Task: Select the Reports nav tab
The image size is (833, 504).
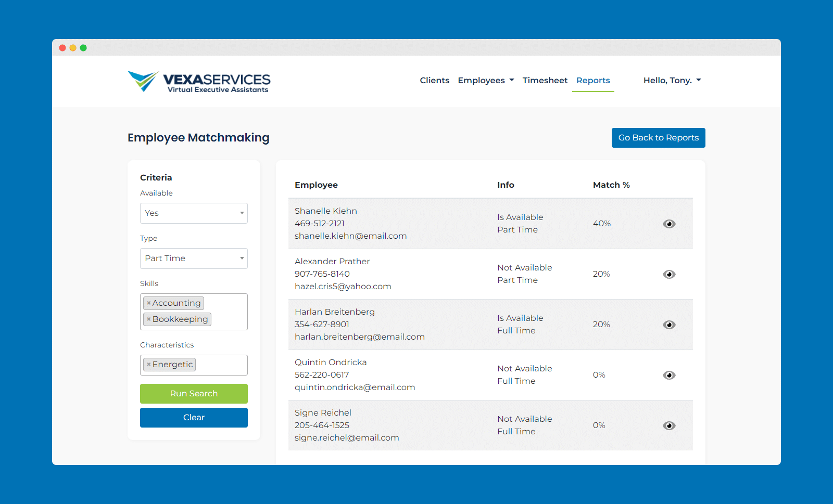Action: point(593,80)
